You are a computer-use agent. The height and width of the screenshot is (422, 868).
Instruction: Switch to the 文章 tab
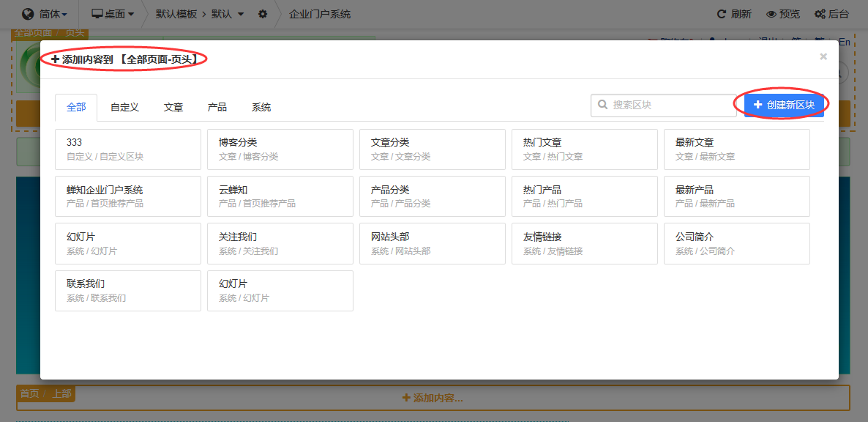173,107
